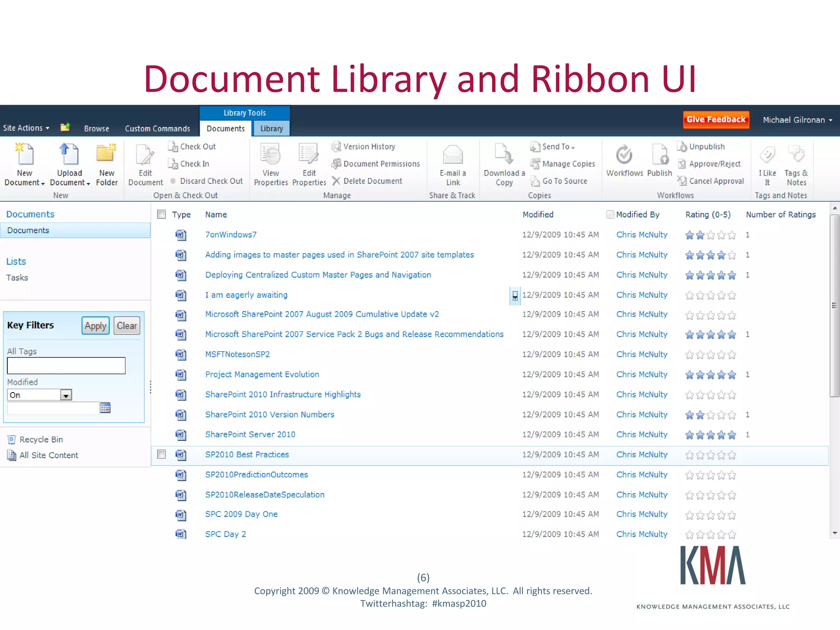Click Cancel Approval
Image resolution: width=840 pixels, height=630 pixels.
pyautogui.click(x=710, y=181)
